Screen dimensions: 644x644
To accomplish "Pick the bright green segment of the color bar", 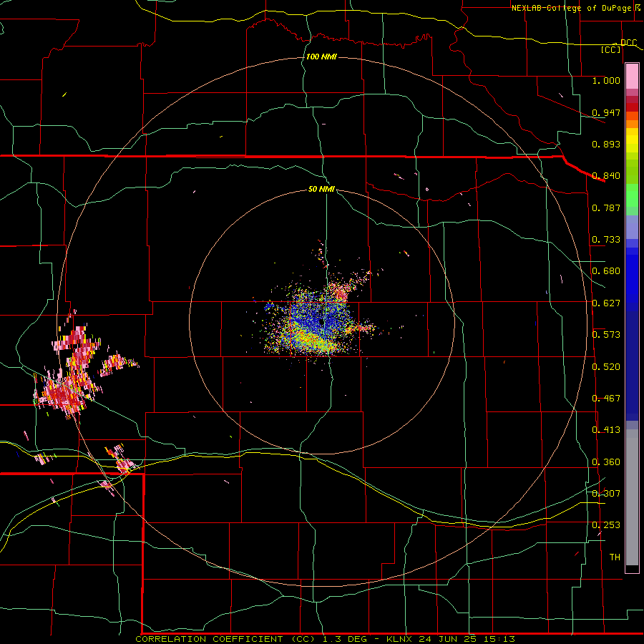I will tap(632, 195).
